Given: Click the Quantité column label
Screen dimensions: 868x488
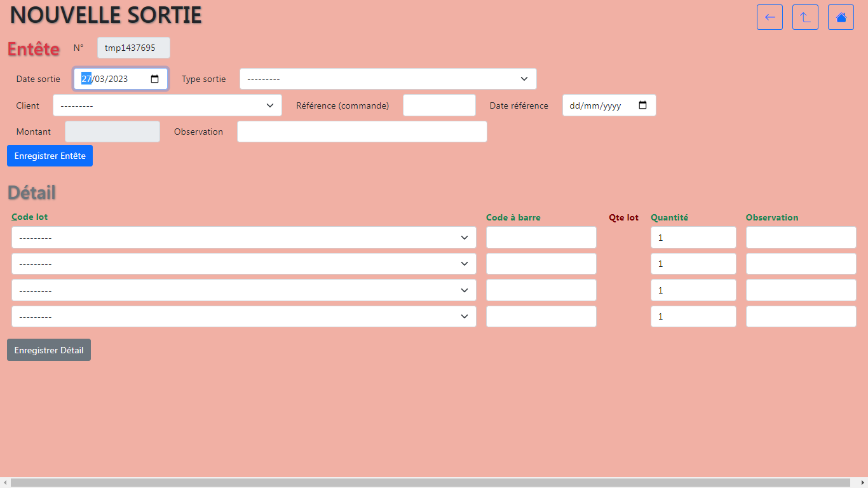Looking at the screenshot, I should (669, 217).
